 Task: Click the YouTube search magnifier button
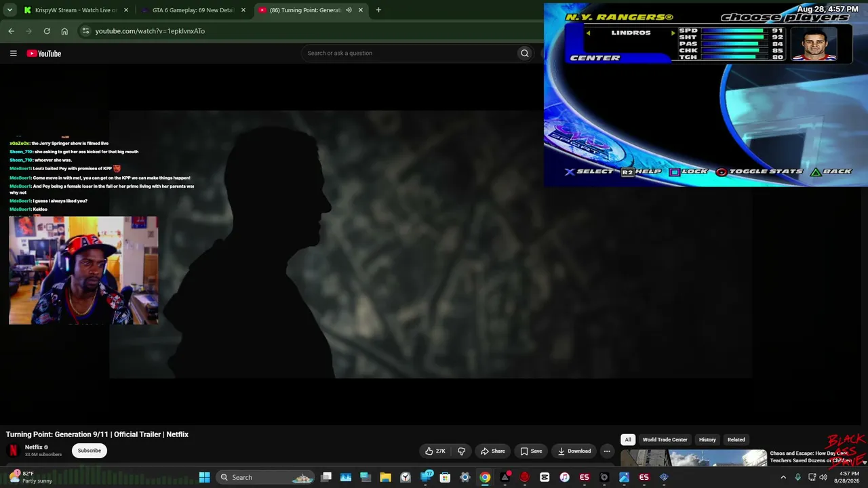(x=524, y=53)
